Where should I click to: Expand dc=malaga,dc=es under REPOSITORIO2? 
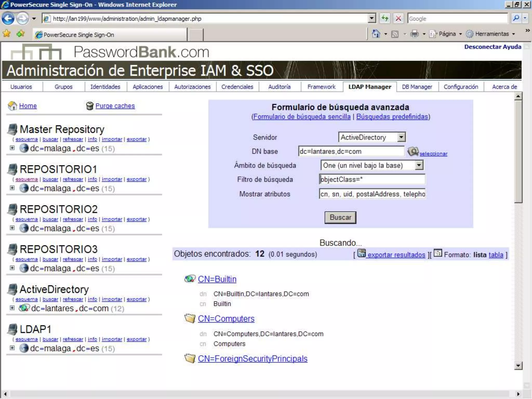pyautogui.click(x=12, y=228)
